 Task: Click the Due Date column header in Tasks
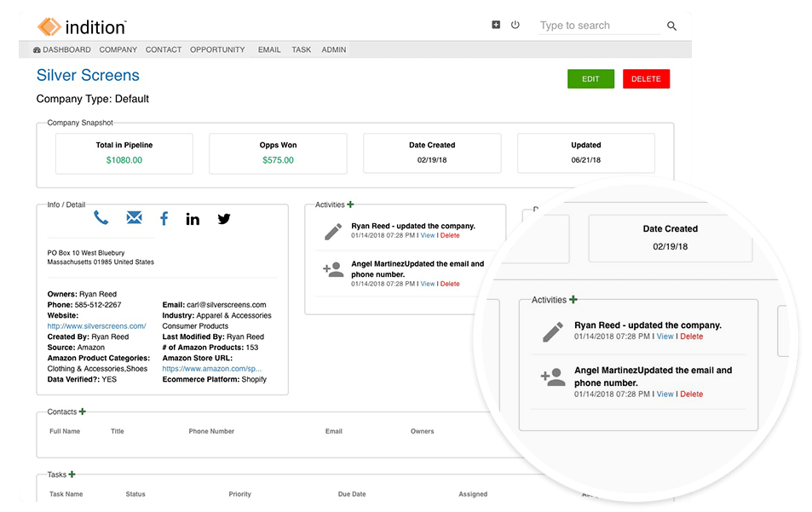pos(352,494)
